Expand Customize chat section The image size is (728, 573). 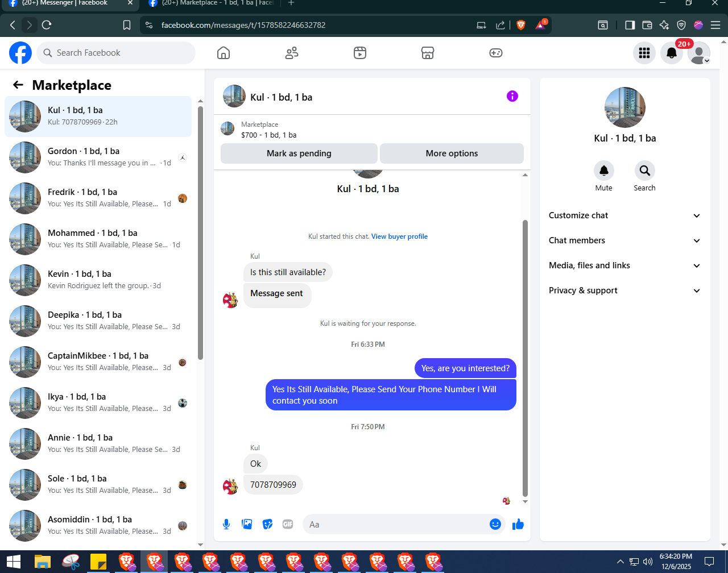625,215
